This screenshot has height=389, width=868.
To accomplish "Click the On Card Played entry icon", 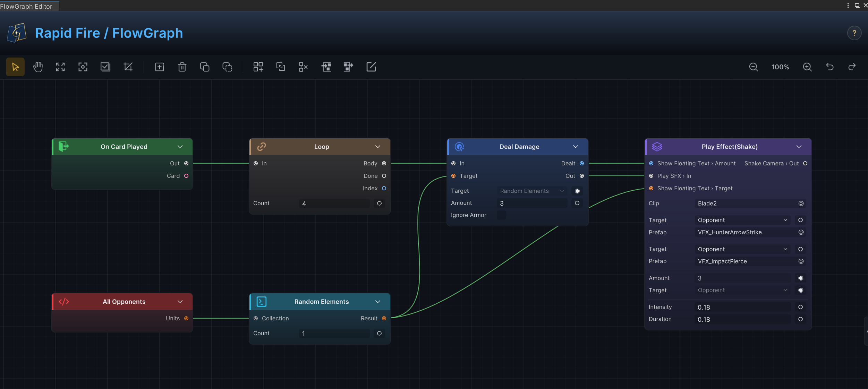I will pos(63,147).
